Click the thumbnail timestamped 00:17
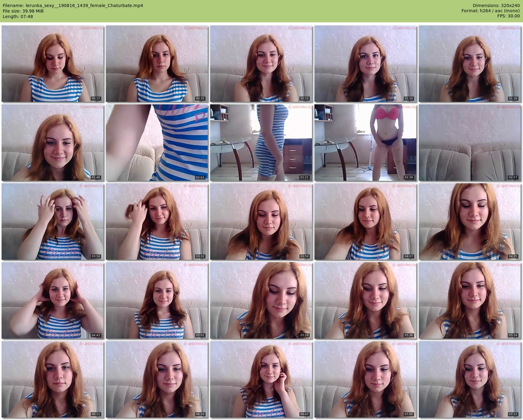The image size is (523, 420). click(53, 64)
